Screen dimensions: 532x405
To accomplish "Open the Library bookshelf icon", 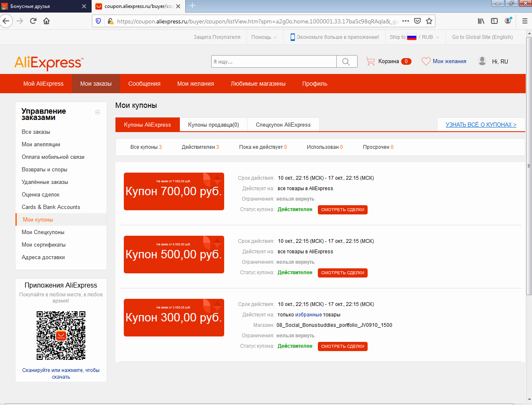I will (481, 21).
